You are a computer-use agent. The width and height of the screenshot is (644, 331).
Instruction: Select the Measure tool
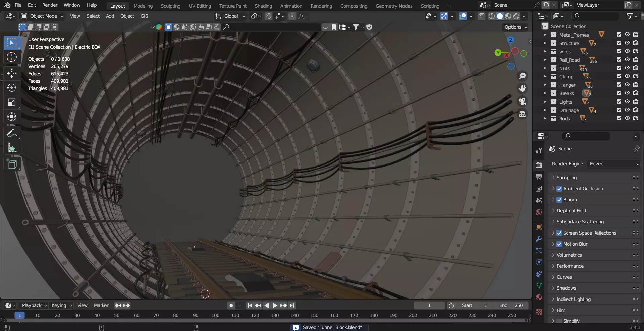(12, 148)
